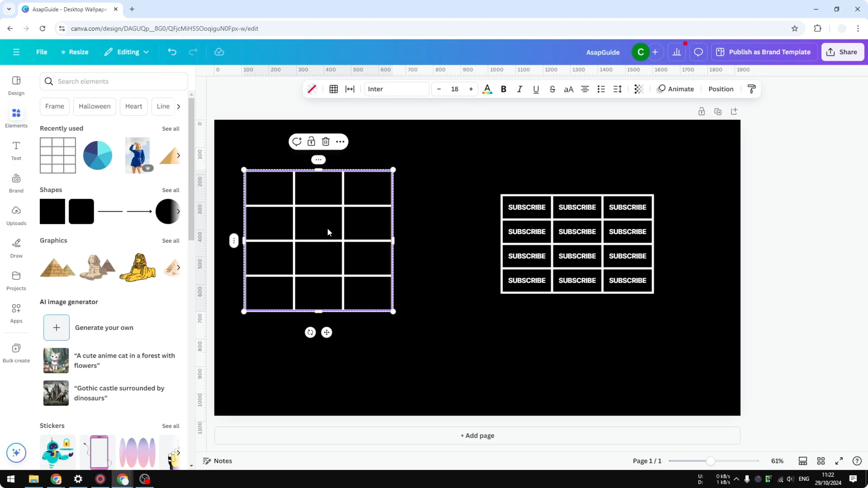Click See all next to Graphics

pyautogui.click(x=171, y=240)
